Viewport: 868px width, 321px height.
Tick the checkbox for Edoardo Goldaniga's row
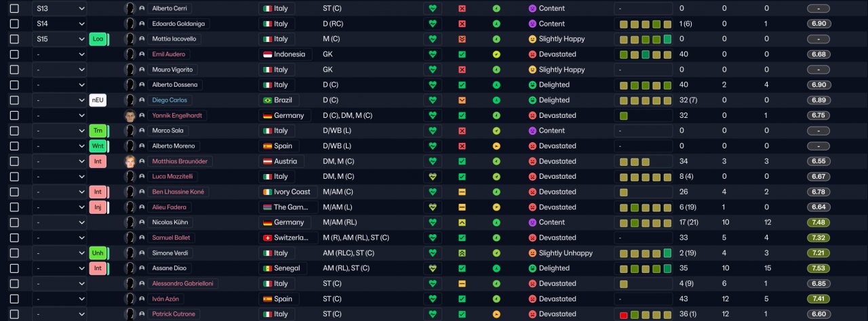(14, 24)
